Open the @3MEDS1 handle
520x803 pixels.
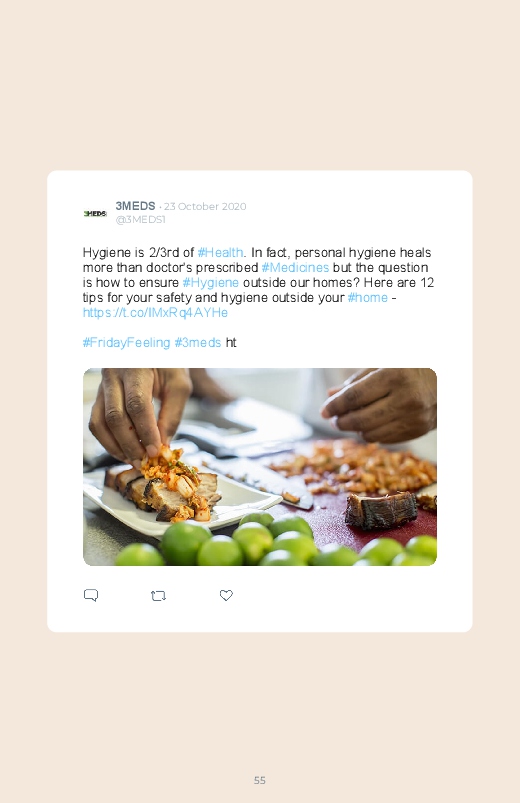[x=140, y=219]
